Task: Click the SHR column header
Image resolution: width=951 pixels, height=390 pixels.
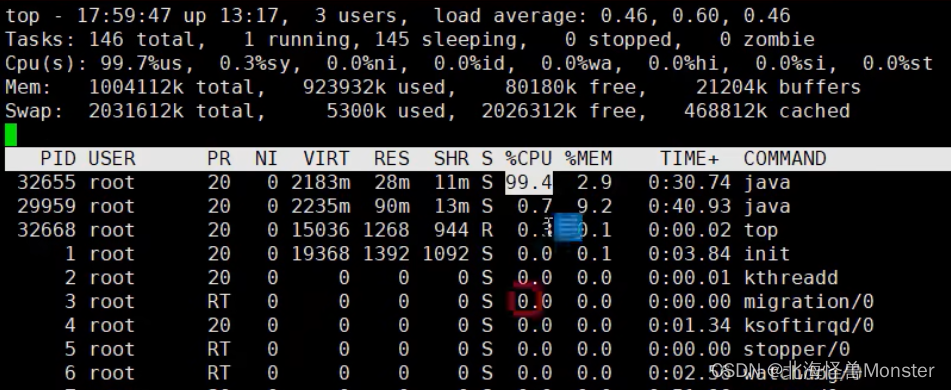Action: 451,159
